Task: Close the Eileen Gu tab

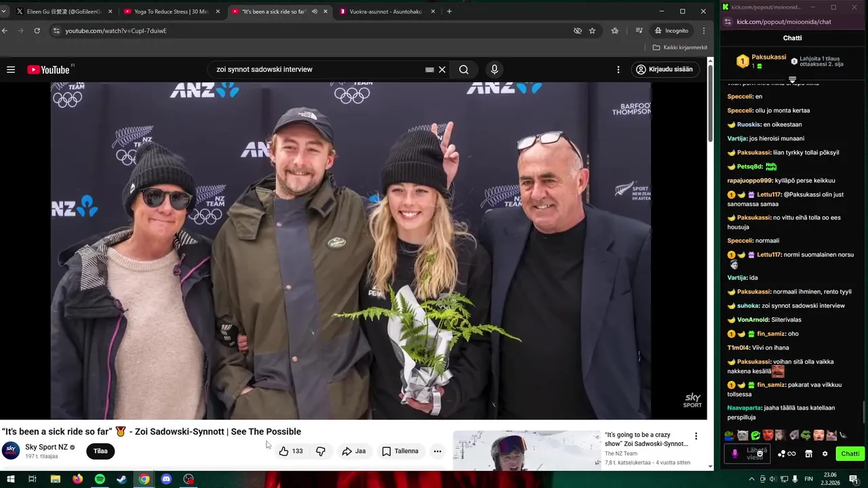Action: tap(110, 12)
